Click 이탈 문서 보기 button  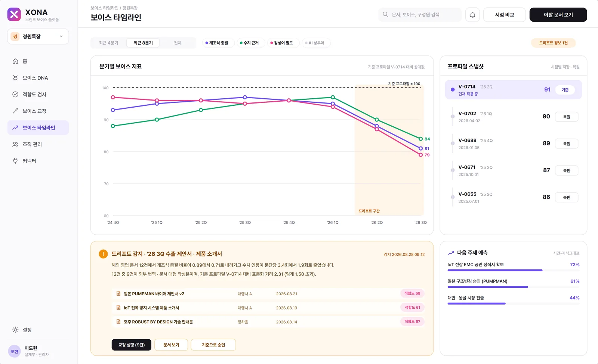558,15
